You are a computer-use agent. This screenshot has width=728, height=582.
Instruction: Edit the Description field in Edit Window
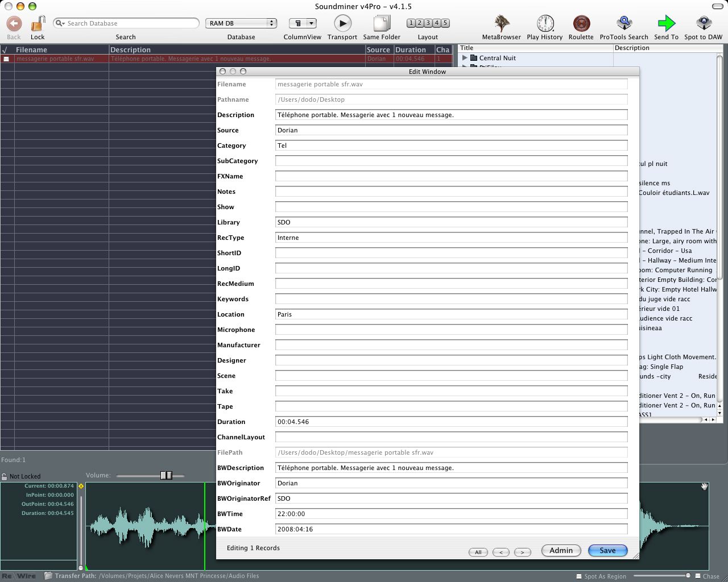[451, 115]
